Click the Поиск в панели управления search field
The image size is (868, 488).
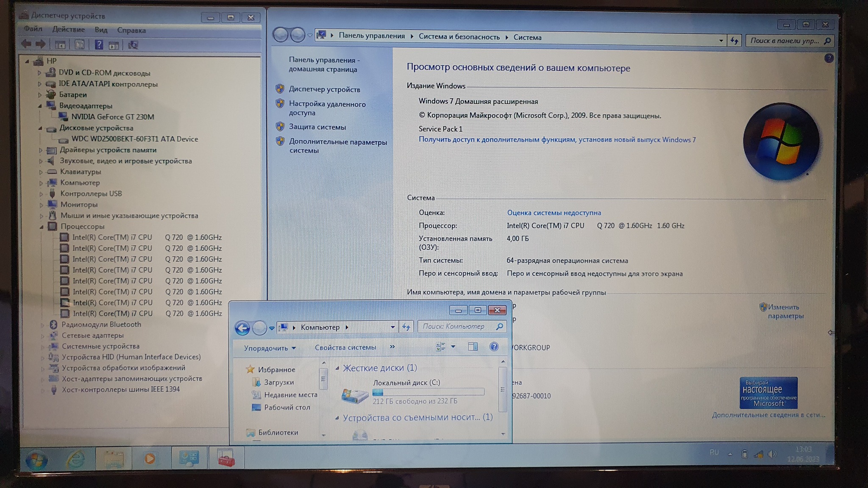click(x=784, y=41)
